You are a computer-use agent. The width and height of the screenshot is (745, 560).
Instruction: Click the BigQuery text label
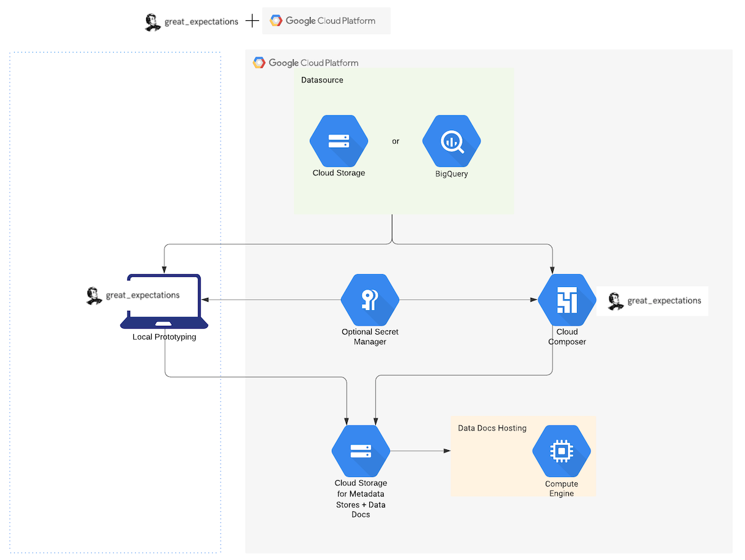[x=451, y=174]
